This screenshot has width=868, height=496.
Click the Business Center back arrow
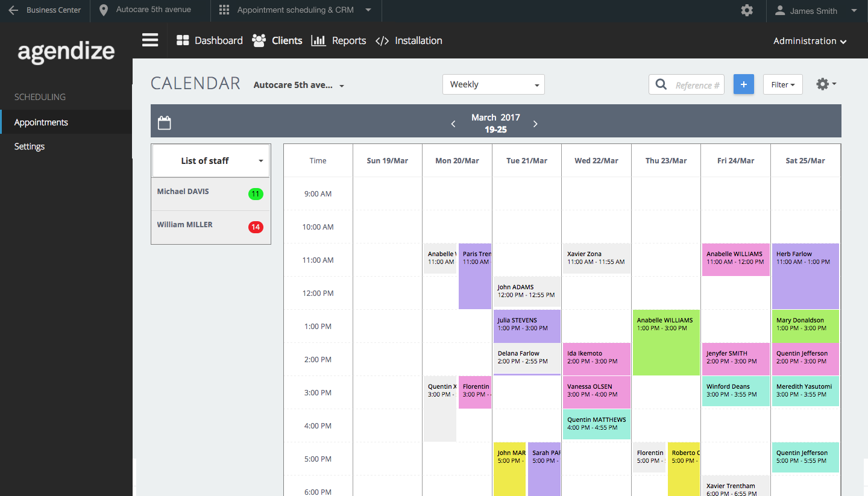(13, 10)
